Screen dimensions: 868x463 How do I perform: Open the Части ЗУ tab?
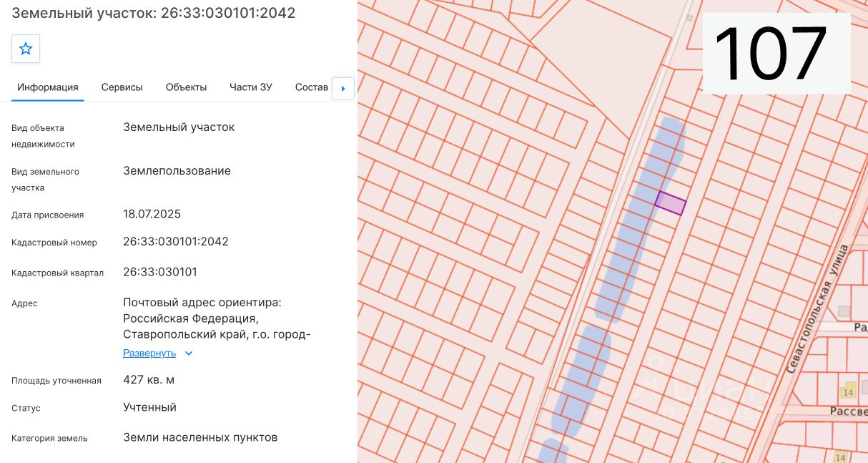coord(251,87)
